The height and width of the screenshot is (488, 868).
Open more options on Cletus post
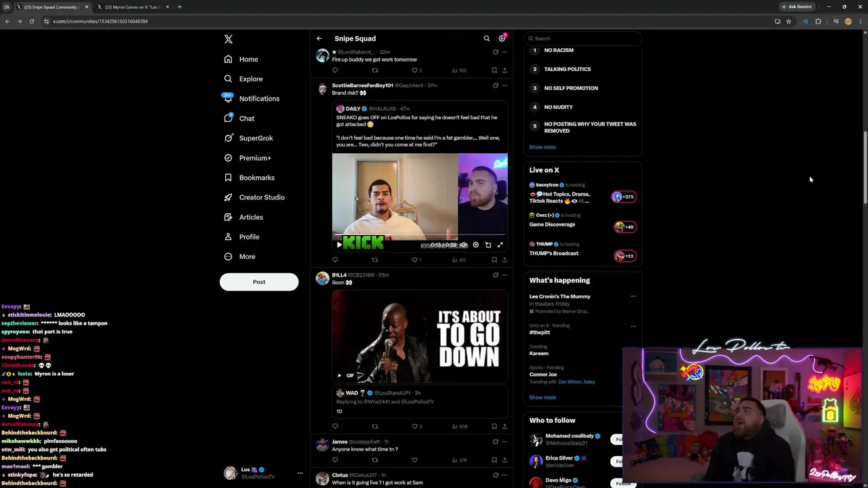pyautogui.click(x=505, y=475)
